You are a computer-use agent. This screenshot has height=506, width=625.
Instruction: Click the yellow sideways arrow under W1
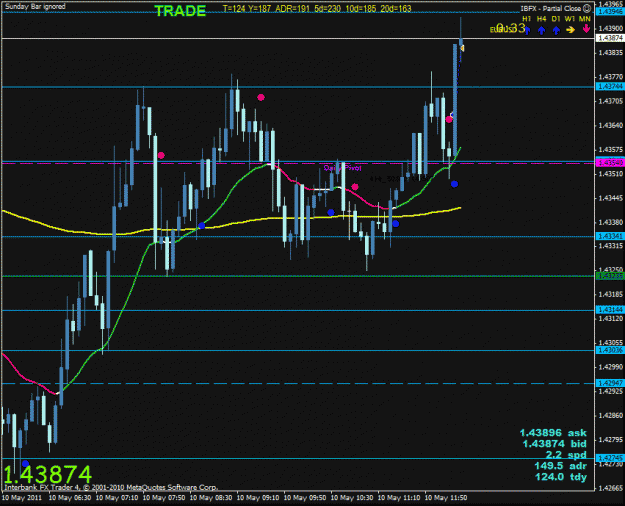click(570, 30)
